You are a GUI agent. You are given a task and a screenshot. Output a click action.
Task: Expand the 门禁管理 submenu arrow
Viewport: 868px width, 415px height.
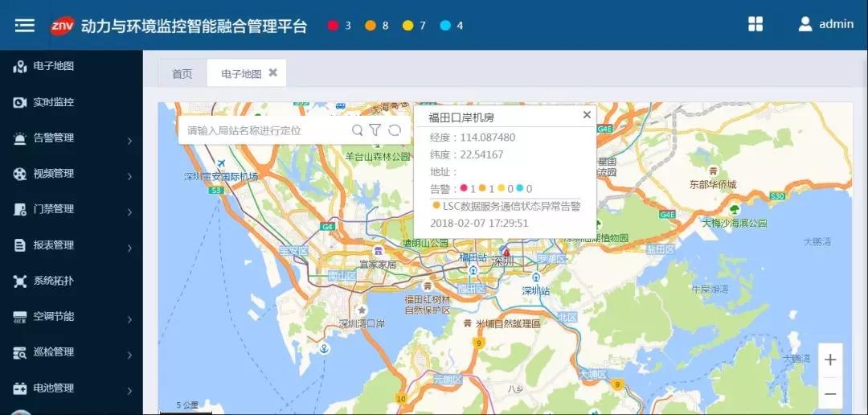(129, 212)
